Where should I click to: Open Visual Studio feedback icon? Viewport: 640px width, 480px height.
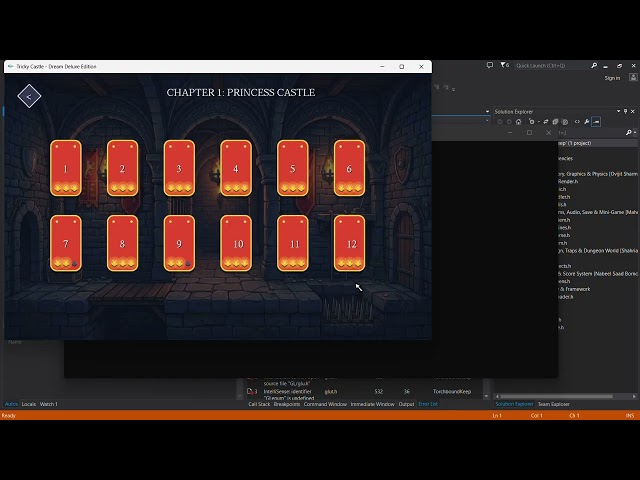tap(490, 65)
